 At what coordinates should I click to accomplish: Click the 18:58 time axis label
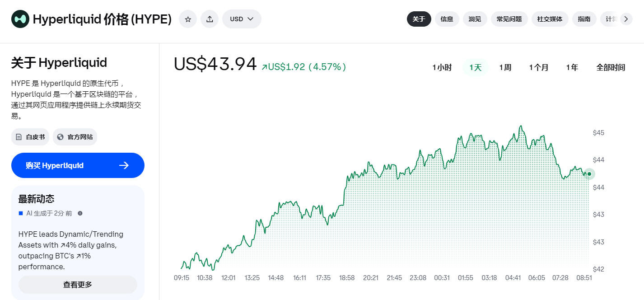[x=347, y=278]
